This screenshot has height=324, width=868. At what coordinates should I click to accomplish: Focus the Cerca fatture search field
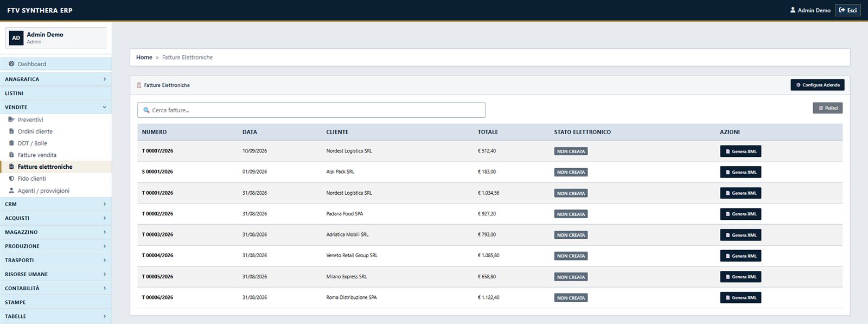(x=311, y=110)
